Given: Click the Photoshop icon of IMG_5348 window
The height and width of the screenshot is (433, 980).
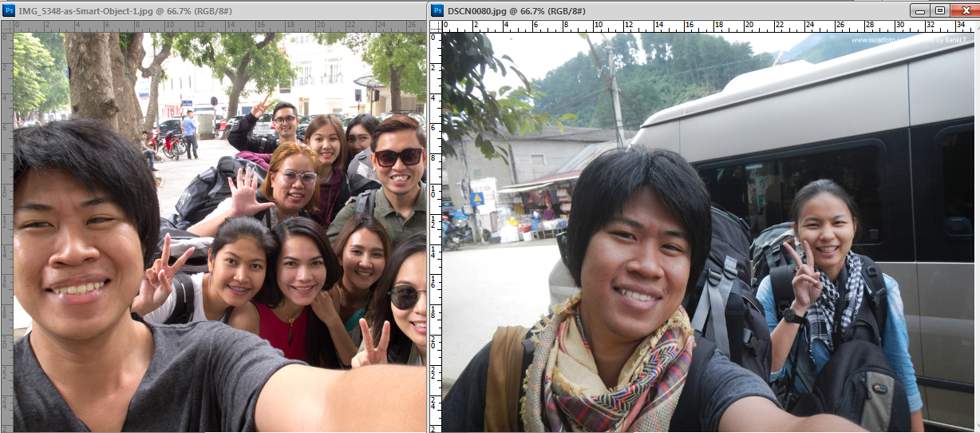Looking at the screenshot, I should [x=7, y=10].
